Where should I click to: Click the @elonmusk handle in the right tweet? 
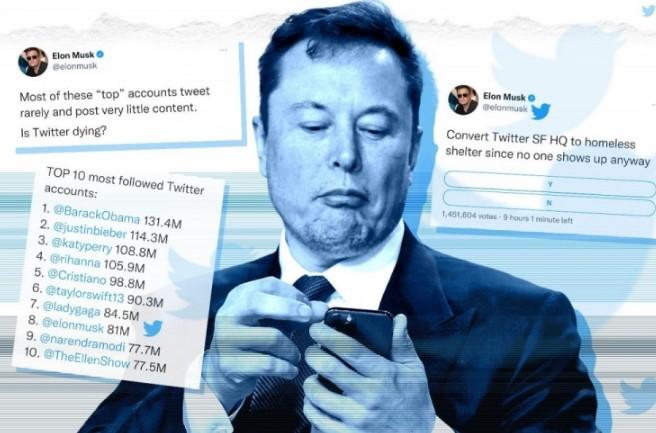click(x=505, y=108)
